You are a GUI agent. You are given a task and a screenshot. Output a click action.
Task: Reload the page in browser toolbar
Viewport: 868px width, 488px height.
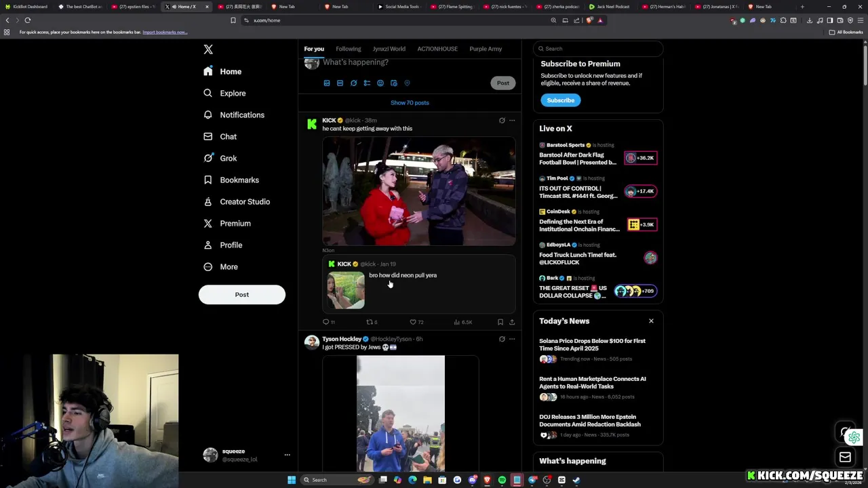tap(28, 20)
